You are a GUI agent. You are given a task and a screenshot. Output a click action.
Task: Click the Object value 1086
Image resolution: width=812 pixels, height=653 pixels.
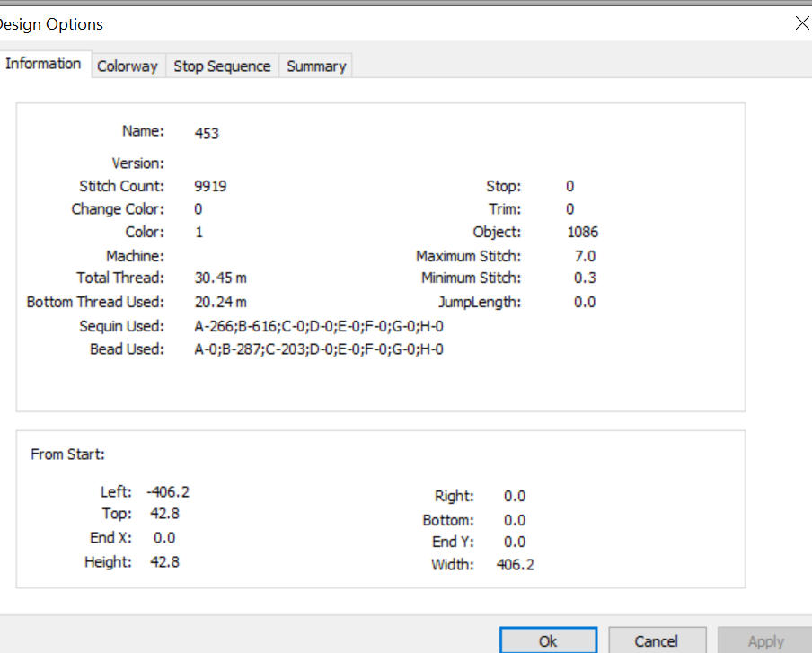[x=583, y=232]
